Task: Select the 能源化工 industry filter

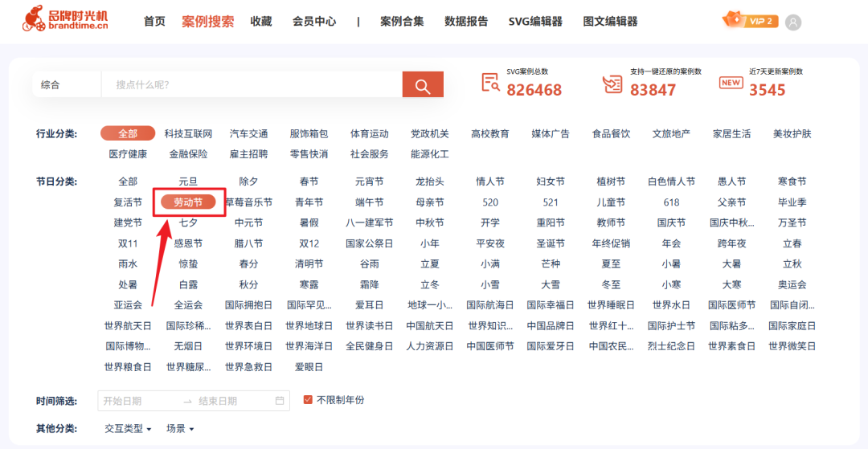Action: click(429, 154)
